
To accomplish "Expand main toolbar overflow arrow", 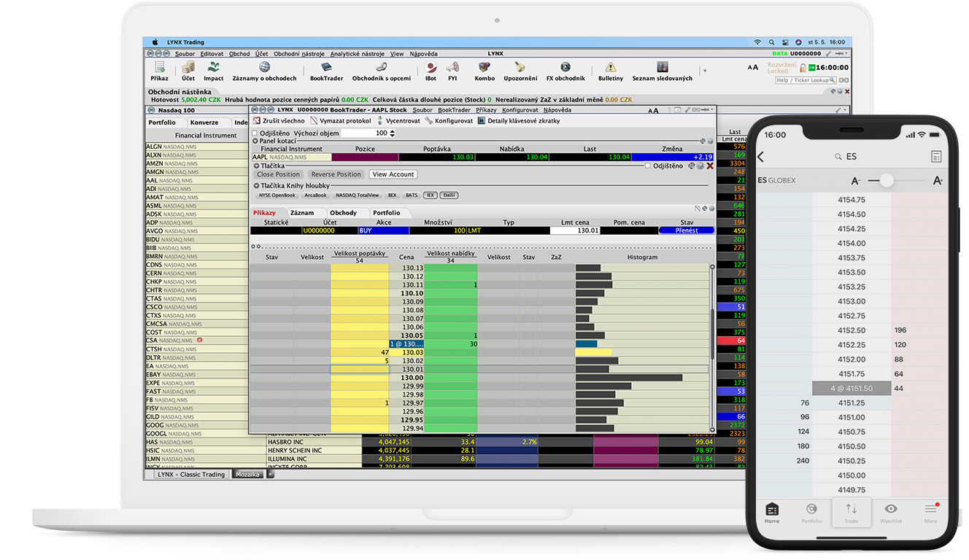I will [704, 71].
